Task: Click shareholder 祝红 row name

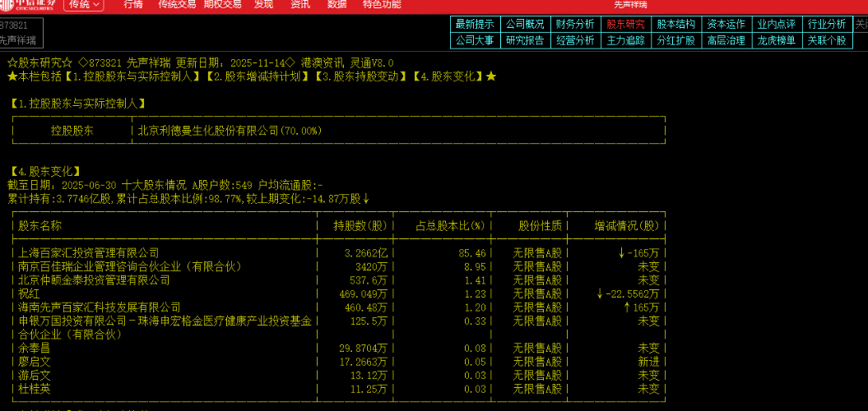Action: 29,293
